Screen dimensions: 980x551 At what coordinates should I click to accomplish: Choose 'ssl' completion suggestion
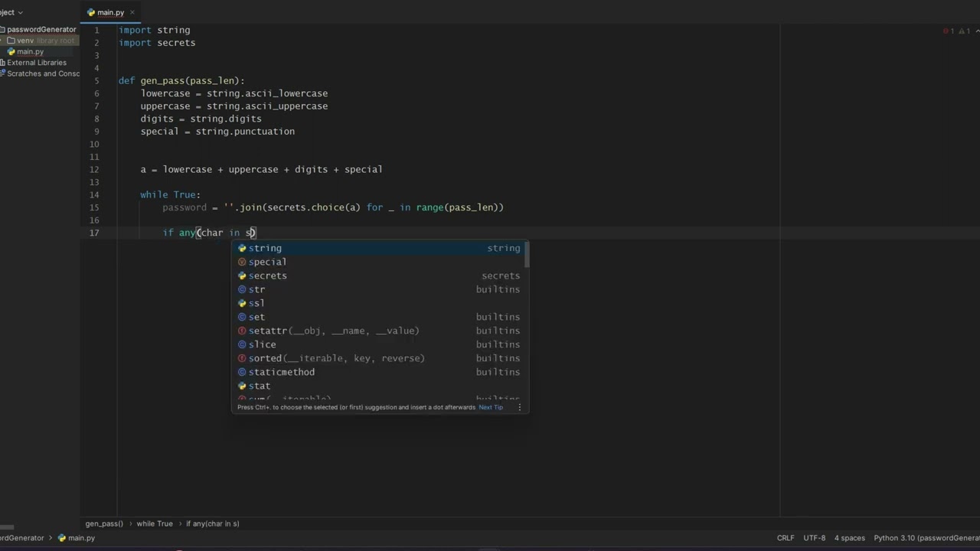point(379,303)
